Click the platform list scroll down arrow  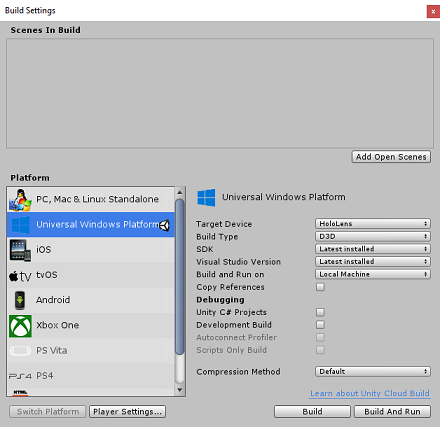click(180, 390)
